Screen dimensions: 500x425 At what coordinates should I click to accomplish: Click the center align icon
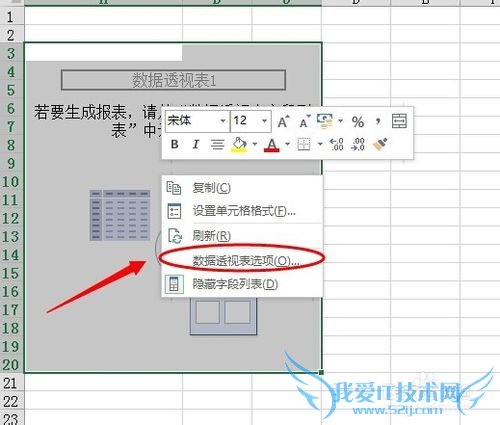click(x=217, y=145)
